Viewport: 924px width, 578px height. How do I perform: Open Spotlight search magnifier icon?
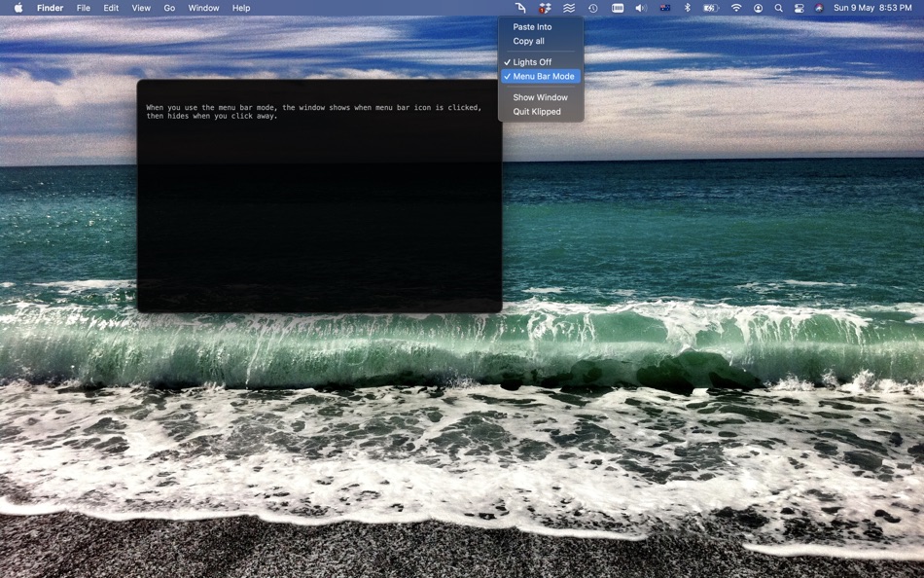click(x=778, y=8)
